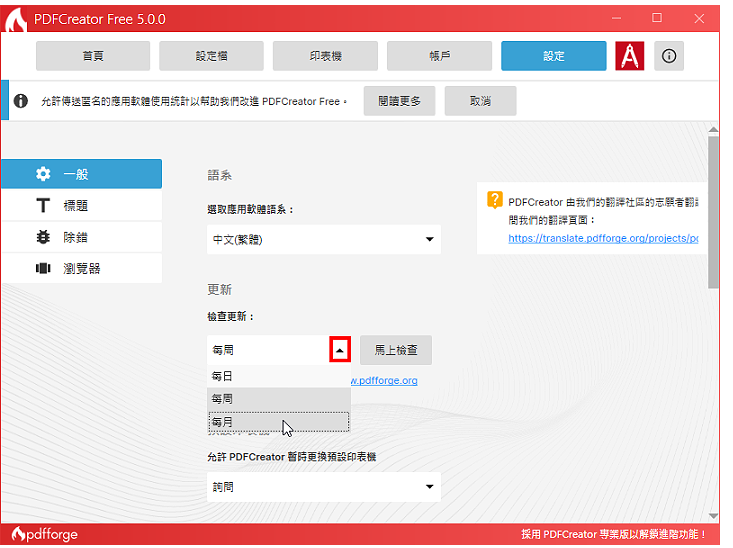Open the 印表機 printer tab
This screenshot has height=548, width=733.
(x=325, y=56)
